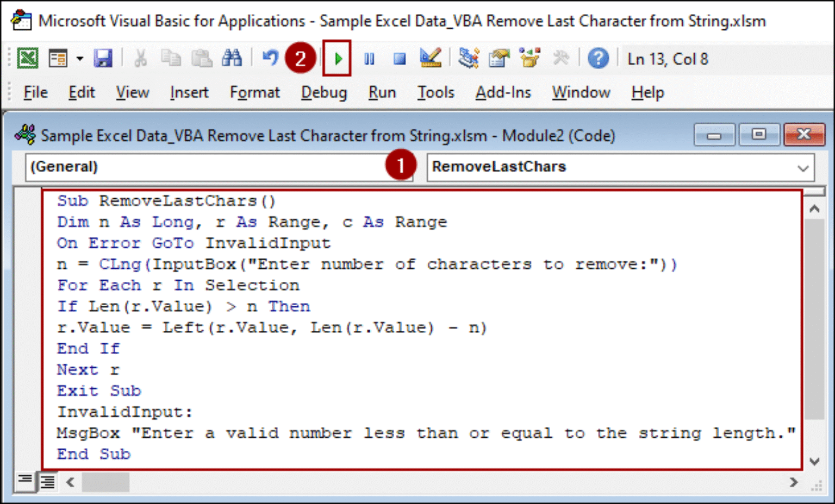Open the Properties Window icon
835x504 pixels.
click(499, 58)
